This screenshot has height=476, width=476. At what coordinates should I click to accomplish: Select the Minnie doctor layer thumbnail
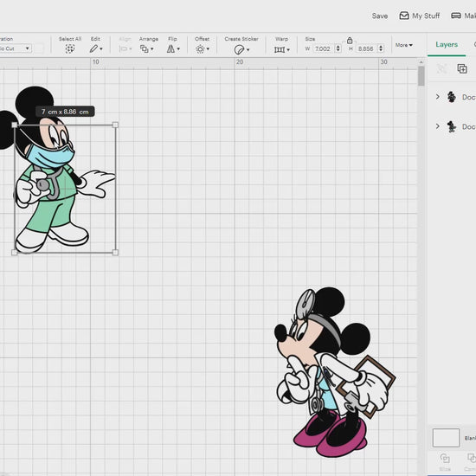[x=452, y=97]
